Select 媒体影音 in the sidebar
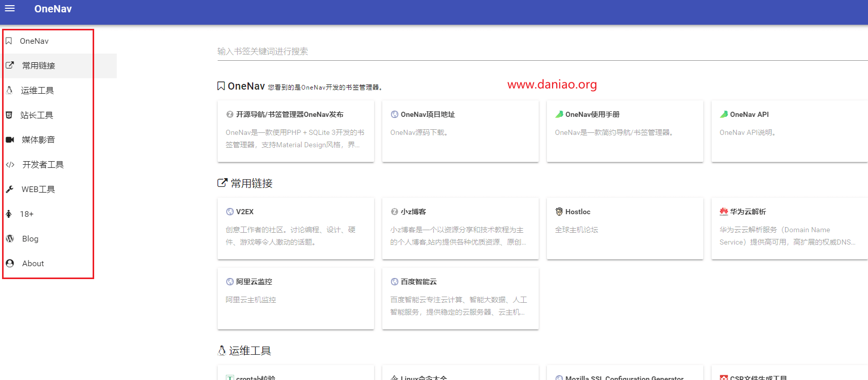This screenshot has height=380, width=868. (x=39, y=140)
